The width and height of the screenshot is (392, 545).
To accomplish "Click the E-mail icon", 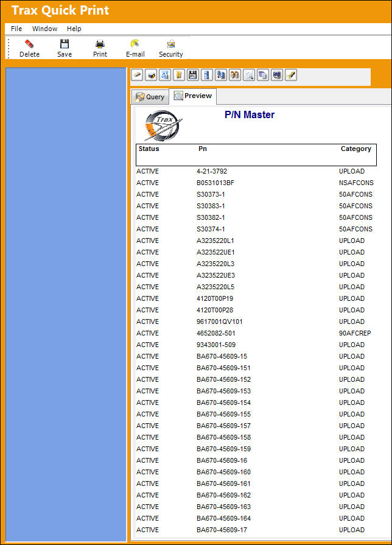I will pyautogui.click(x=135, y=44).
